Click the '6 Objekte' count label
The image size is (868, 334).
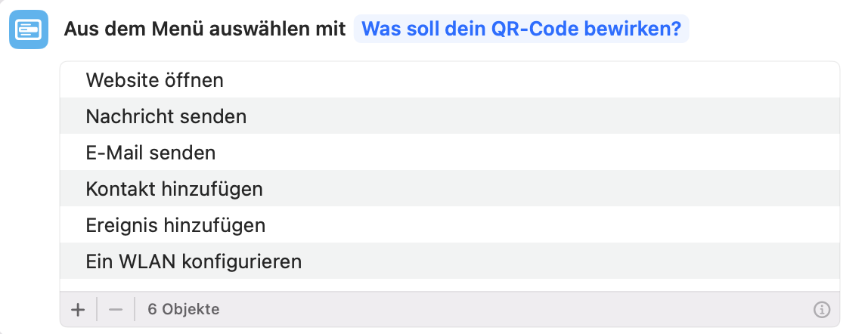click(x=183, y=309)
